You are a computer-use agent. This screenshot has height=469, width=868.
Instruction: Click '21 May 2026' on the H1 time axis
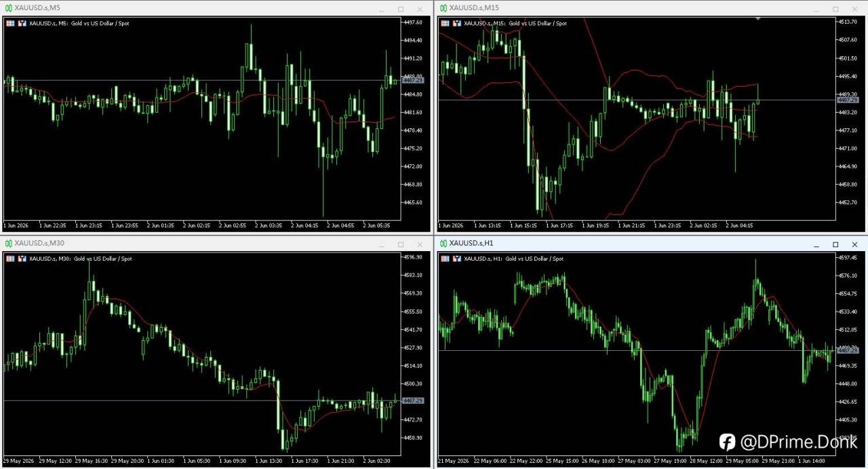452,460
